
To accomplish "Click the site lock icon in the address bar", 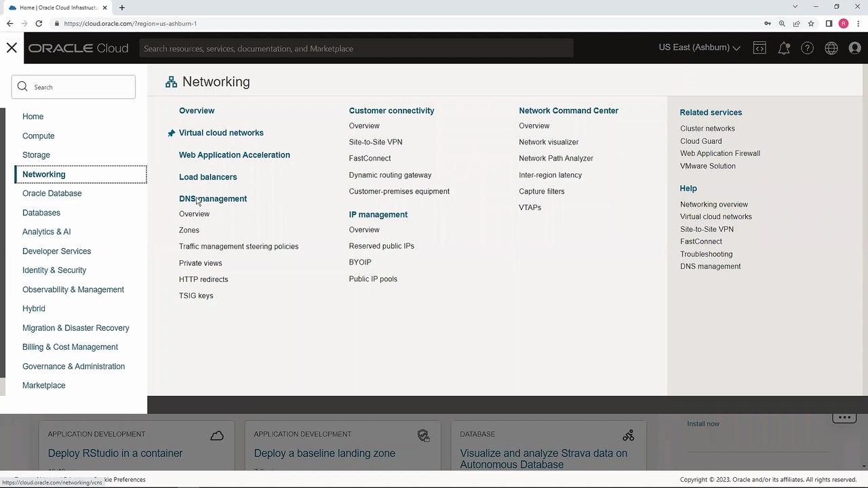I will tap(56, 23).
